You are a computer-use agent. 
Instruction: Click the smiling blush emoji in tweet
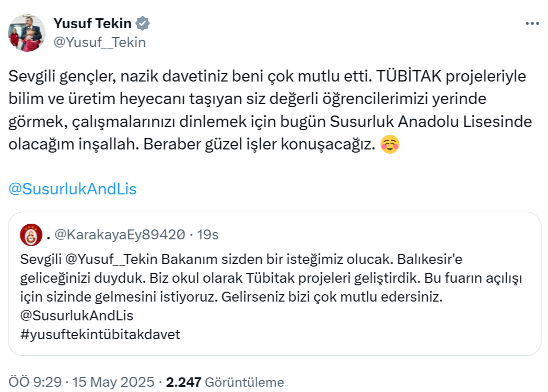pyautogui.click(x=390, y=145)
